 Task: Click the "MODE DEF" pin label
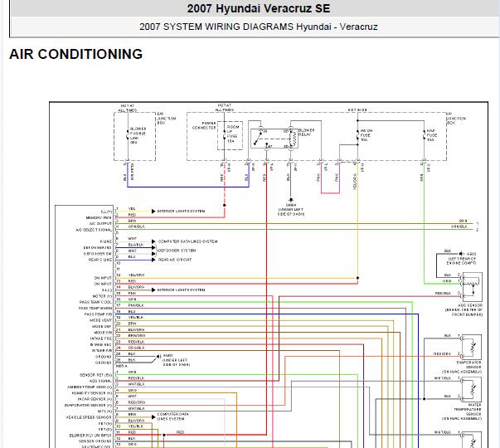coord(101,326)
